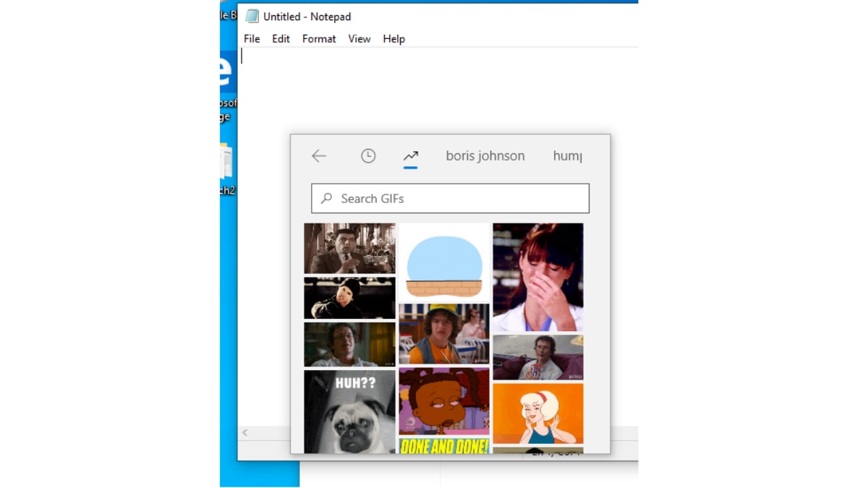This screenshot has height=488, width=868.
Task: Click the Search GIFs input field
Action: pos(450,198)
